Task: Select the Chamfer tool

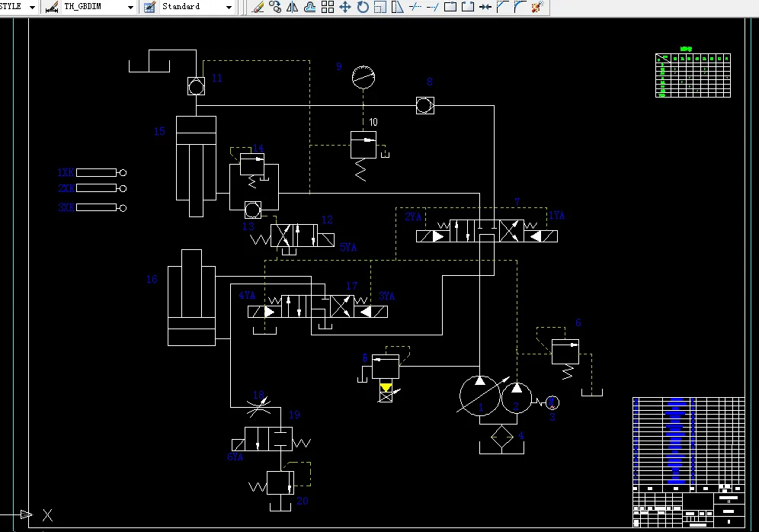Action: point(502,7)
